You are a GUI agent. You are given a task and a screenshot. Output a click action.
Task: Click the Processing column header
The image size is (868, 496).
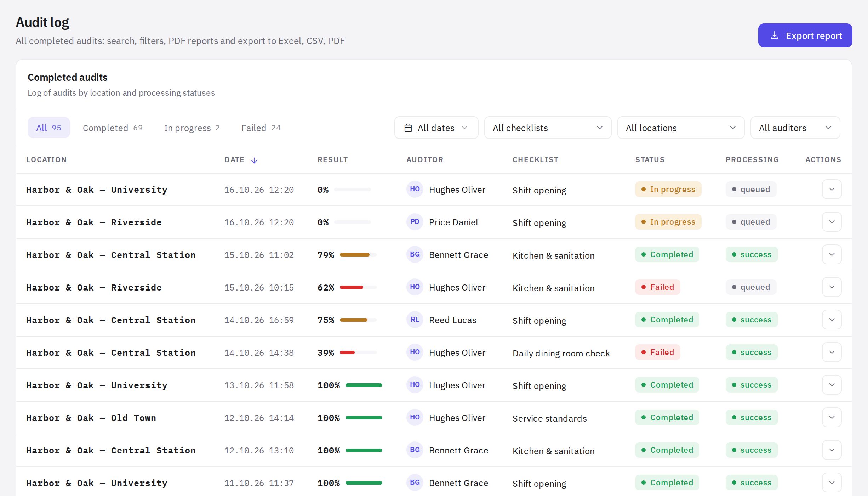pos(752,160)
